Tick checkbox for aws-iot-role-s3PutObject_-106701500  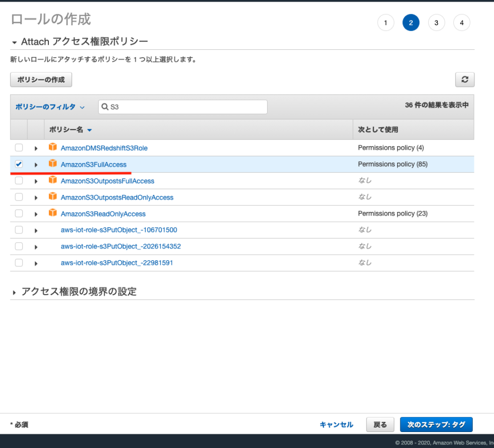pyautogui.click(x=19, y=230)
